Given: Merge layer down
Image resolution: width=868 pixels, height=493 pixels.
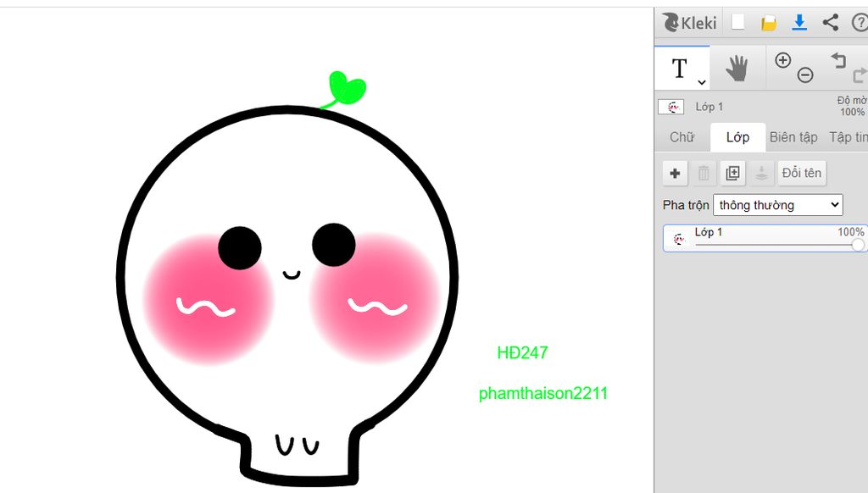Looking at the screenshot, I should [761, 173].
